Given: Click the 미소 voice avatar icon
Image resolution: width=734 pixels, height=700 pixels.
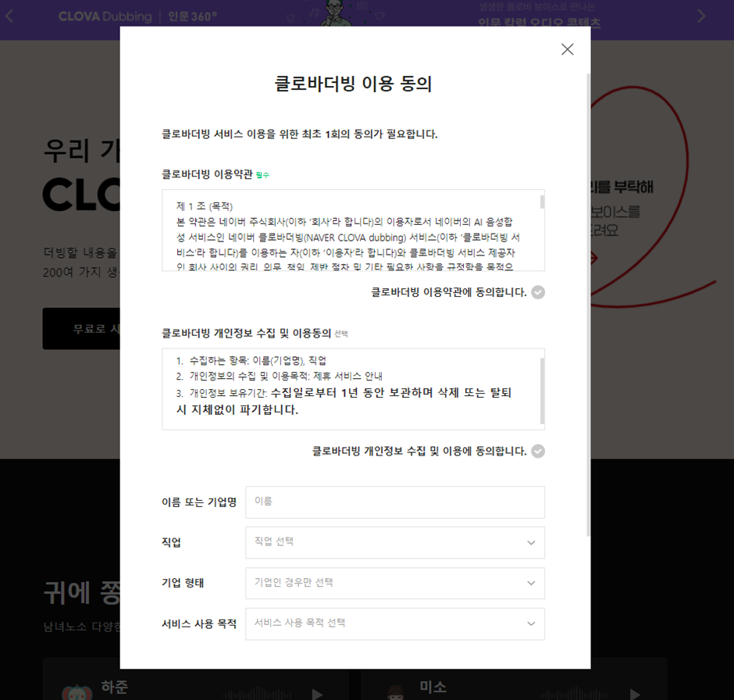Looking at the screenshot, I should tap(396, 692).
